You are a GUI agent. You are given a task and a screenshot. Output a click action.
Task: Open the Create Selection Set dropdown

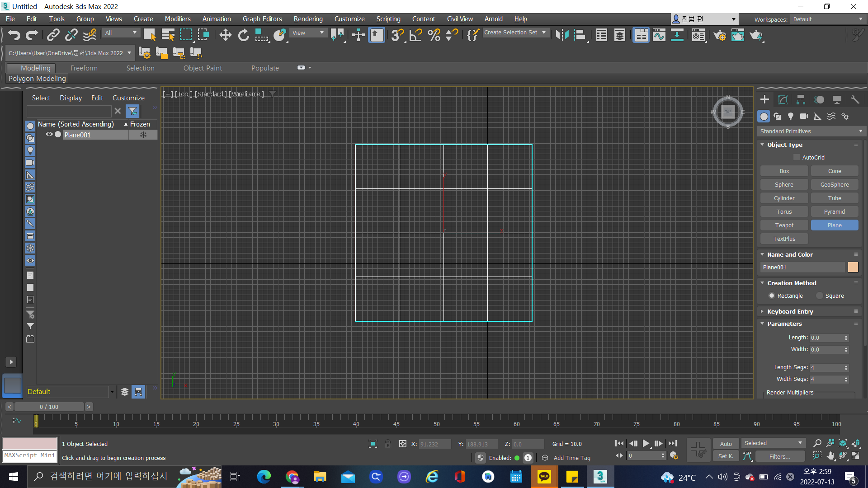tap(544, 33)
